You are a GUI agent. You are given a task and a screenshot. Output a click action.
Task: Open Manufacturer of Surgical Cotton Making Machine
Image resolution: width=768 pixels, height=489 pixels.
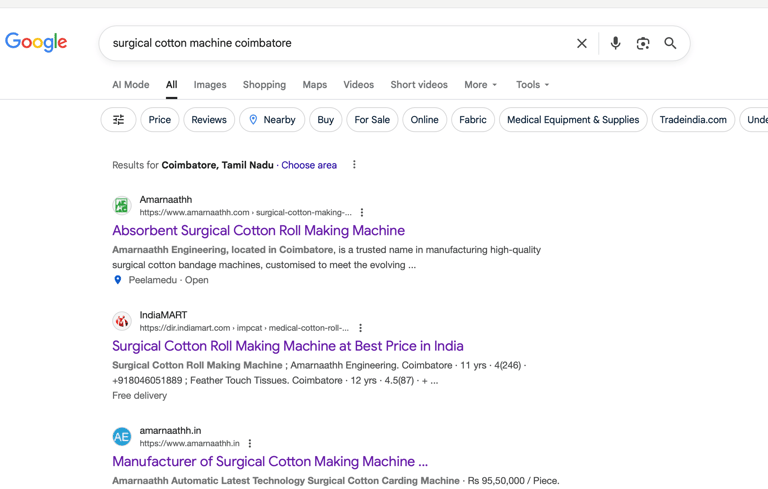pyautogui.click(x=270, y=462)
